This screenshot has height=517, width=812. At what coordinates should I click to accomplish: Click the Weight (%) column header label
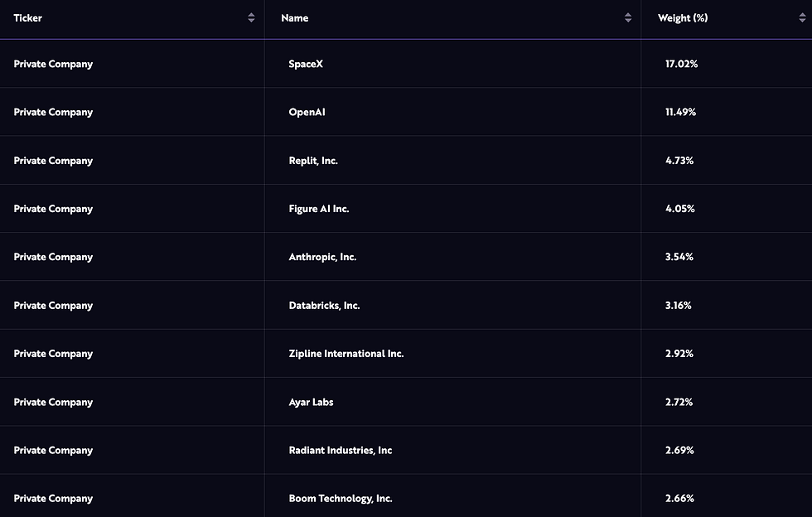pos(683,17)
